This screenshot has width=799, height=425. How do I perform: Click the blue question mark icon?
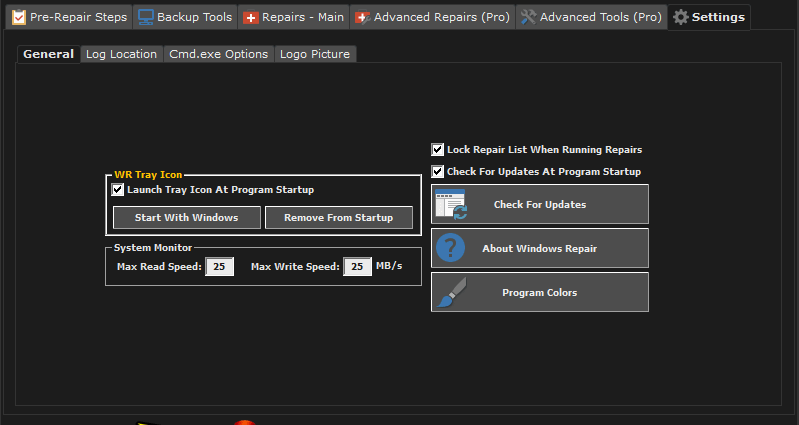[450, 248]
